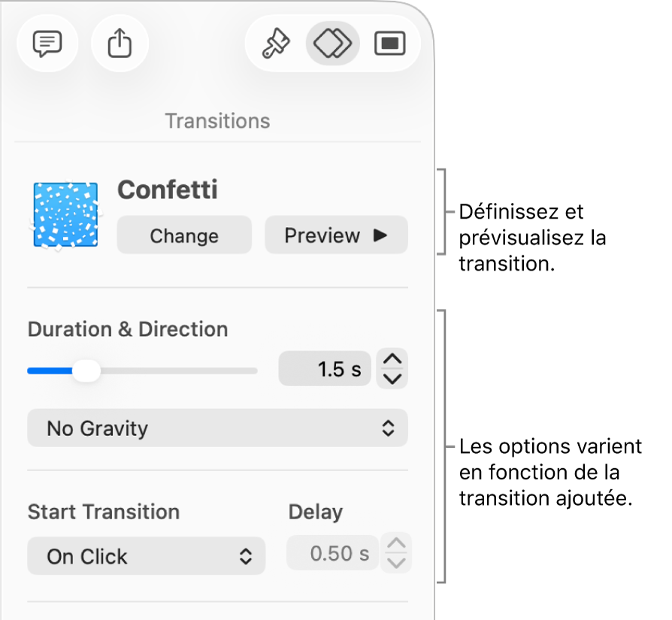Click the duration slider handle
The height and width of the screenshot is (620, 672).
coord(88,370)
